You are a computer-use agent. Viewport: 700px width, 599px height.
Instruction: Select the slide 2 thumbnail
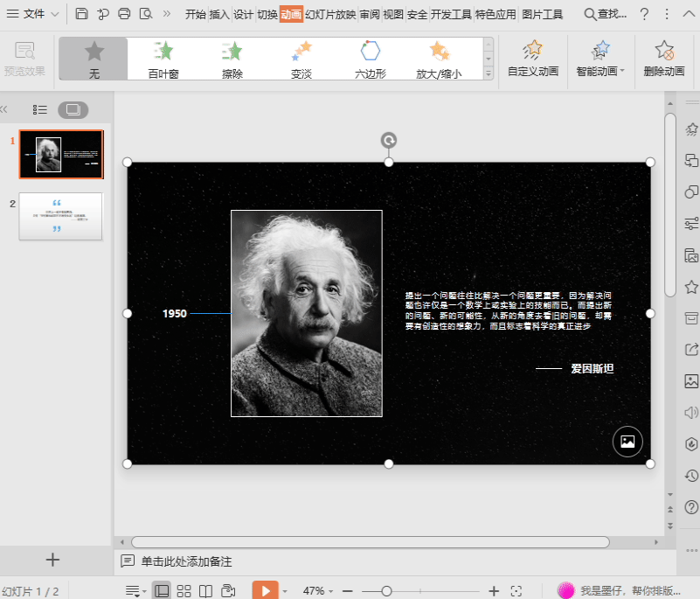point(60,217)
